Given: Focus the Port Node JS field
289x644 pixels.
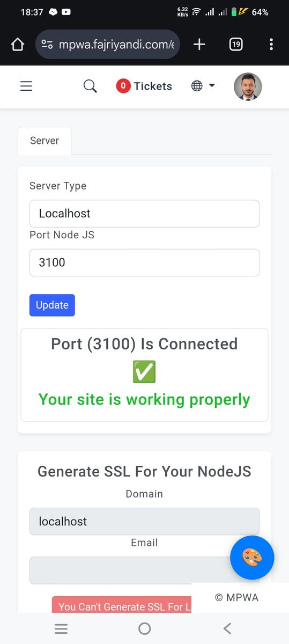Looking at the screenshot, I should click(144, 262).
